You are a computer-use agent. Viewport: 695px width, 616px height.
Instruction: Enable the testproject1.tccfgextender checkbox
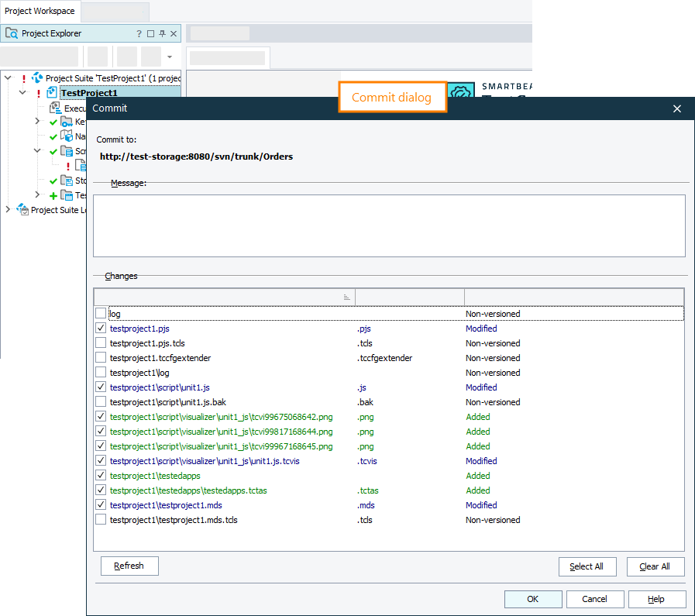(101, 358)
